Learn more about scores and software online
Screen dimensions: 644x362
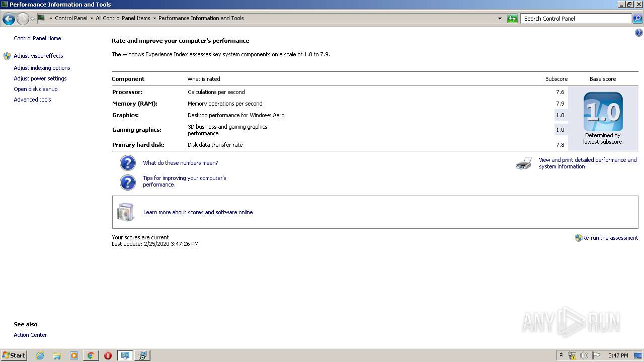click(198, 212)
